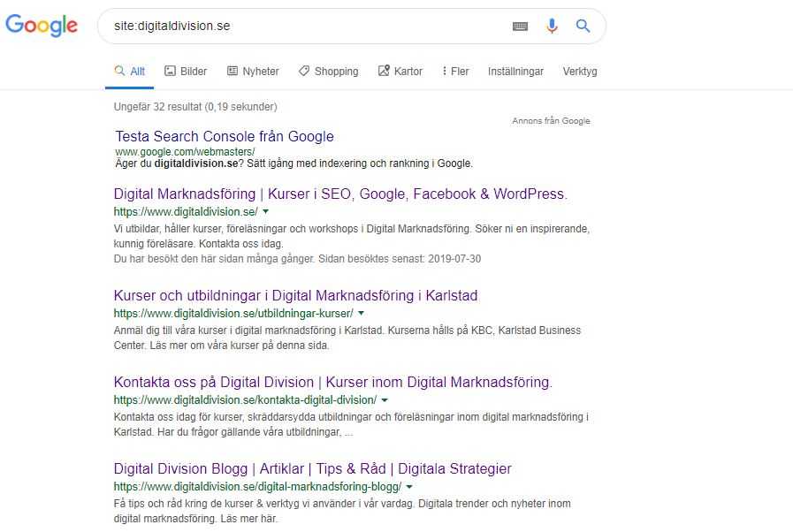Image resolution: width=793 pixels, height=532 pixels.
Task: Expand dropdown arrow next to digitaldivision.se homepage URL
Action: 265,212
